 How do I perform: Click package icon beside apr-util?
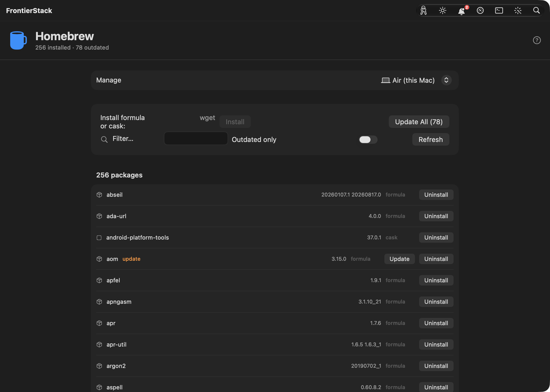(x=99, y=345)
